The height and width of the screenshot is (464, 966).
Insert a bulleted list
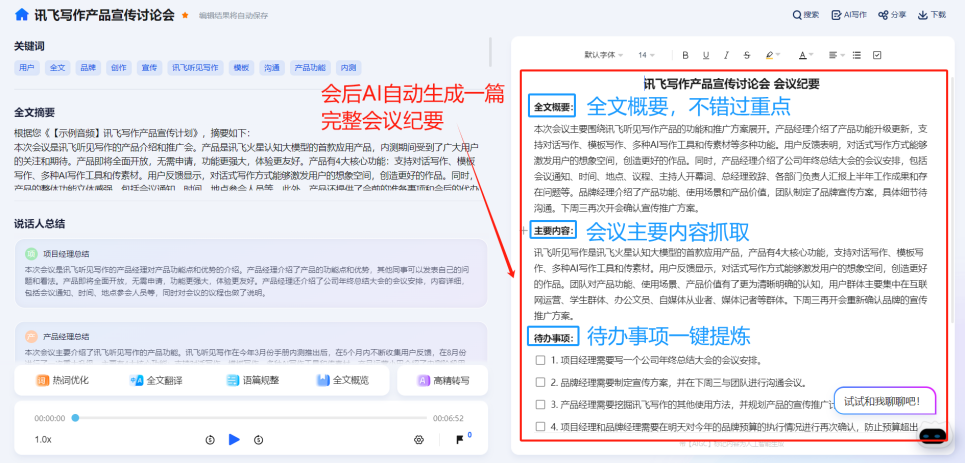856,55
